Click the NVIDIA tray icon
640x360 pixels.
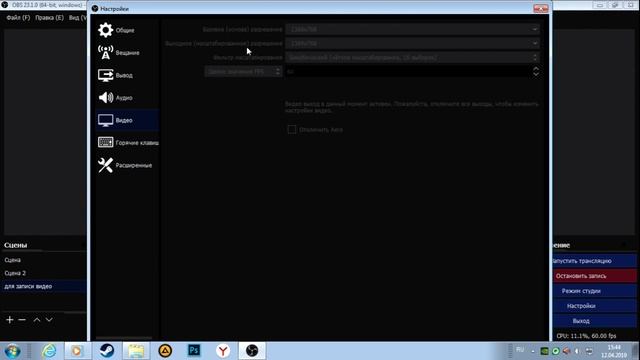coord(544,351)
